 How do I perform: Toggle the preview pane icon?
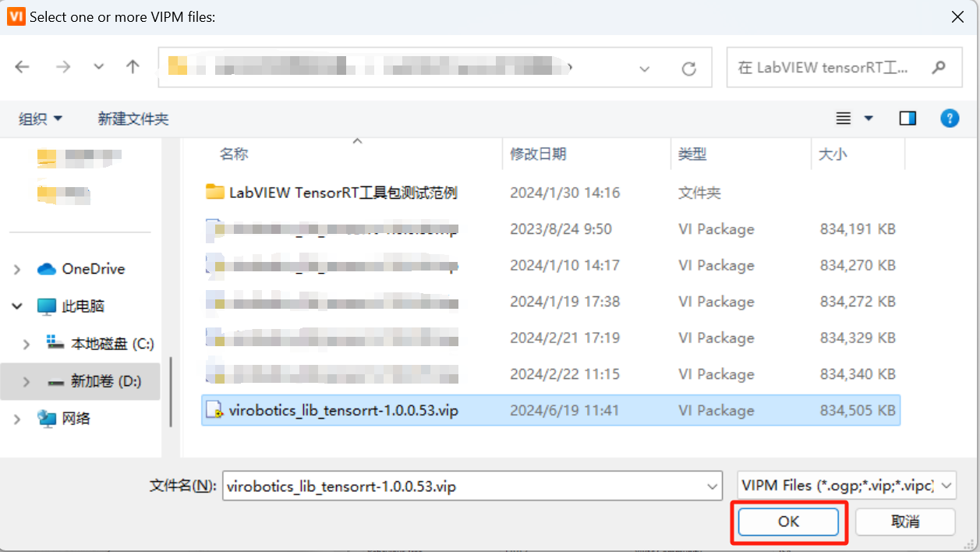907,119
